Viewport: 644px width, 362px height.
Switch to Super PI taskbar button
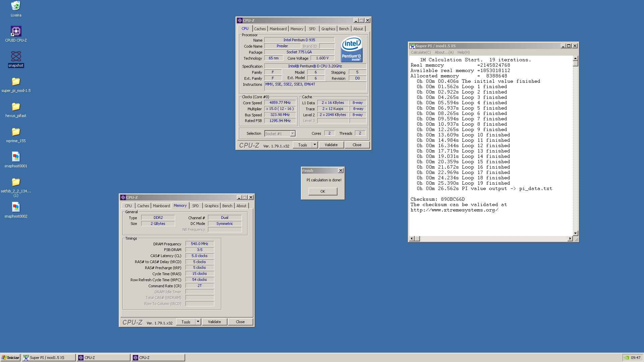click(x=49, y=358)
